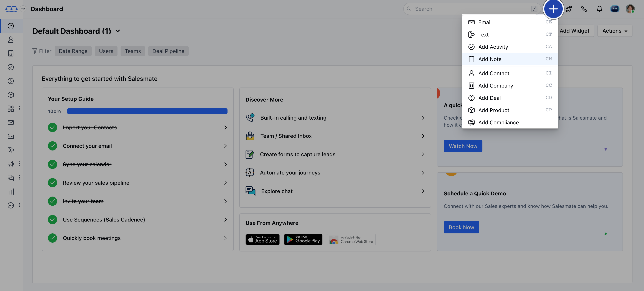Choose Text from the quick-add menu
This screenshot has width=644, height=291.
coord(510,35)
